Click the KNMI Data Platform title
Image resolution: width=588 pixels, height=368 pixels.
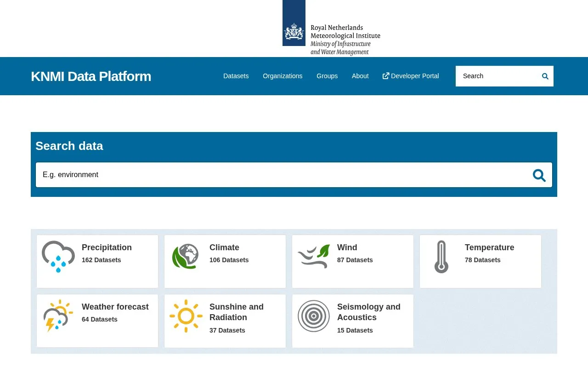pos(91,76)
